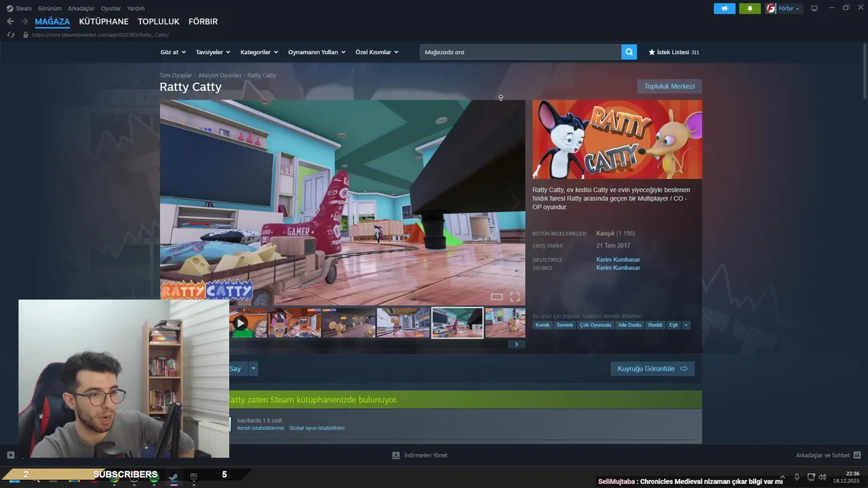Click the Renkli tag
Viewport: 868px width, 488px height.
point(655,325)
